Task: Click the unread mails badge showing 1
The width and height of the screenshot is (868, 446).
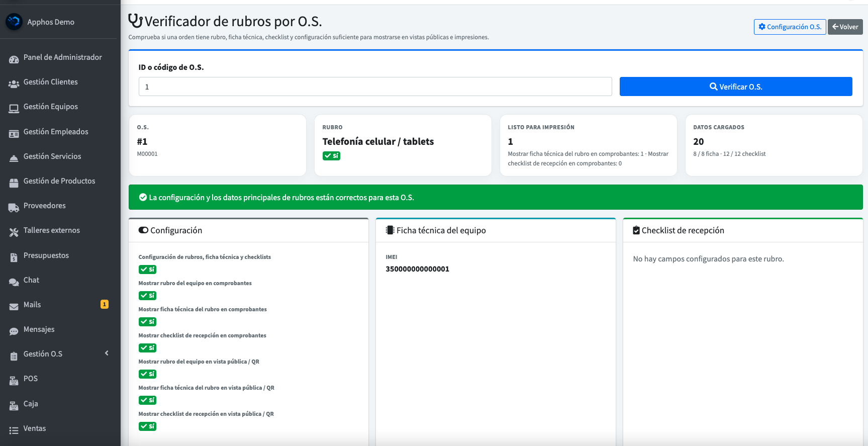Action: tap(105, 304)
